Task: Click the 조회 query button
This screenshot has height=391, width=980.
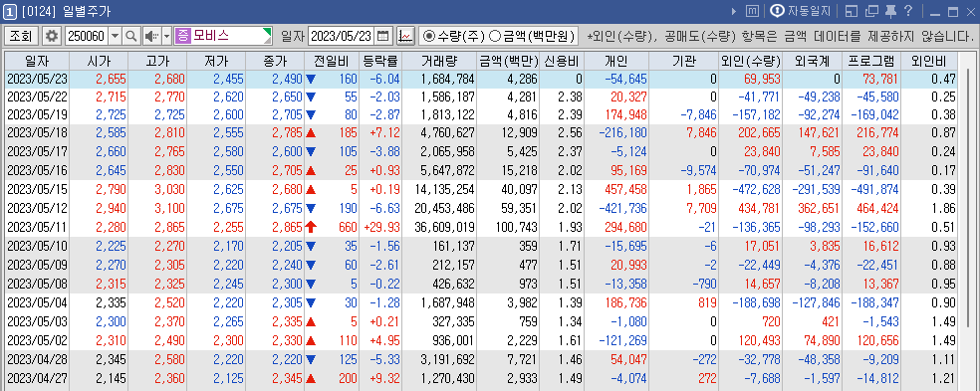Action: pos(22,36)
